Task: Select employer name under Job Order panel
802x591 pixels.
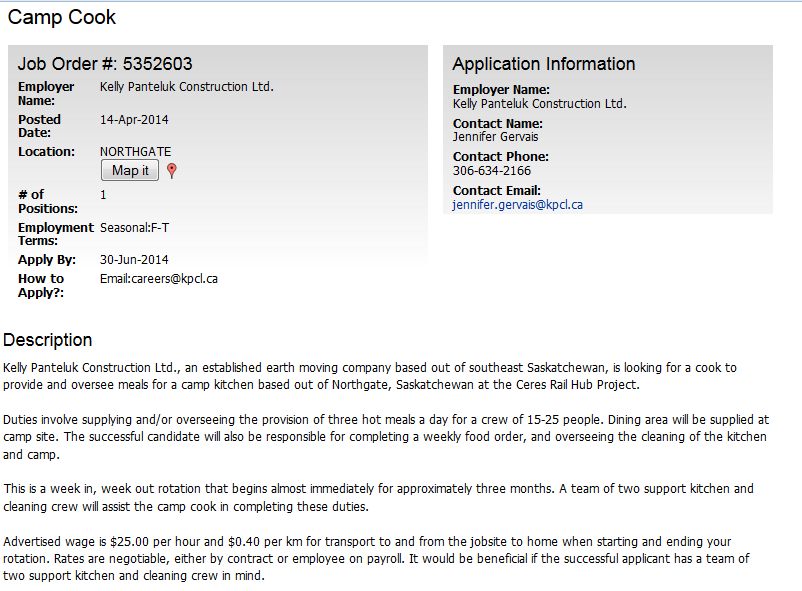Action: tap(187, 87)
